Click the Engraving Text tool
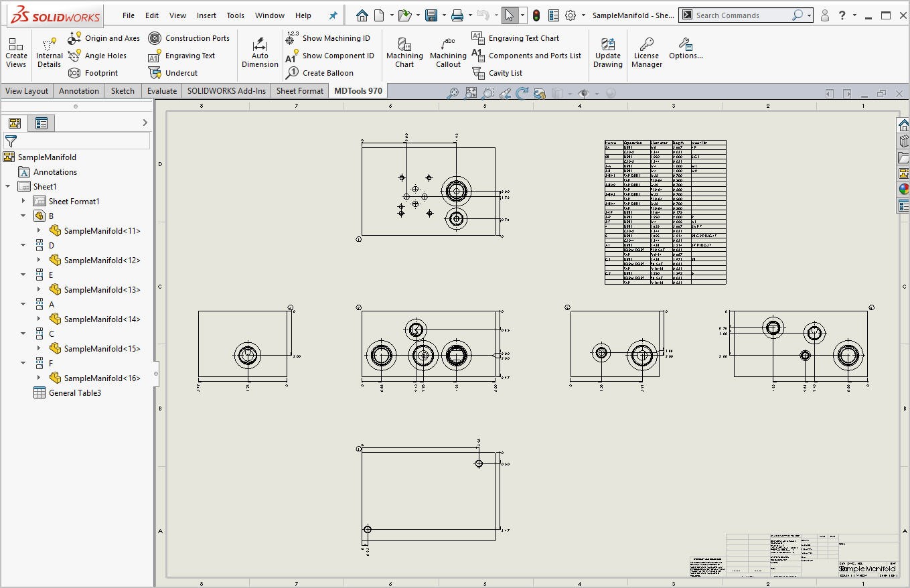 tap(181, 56)
